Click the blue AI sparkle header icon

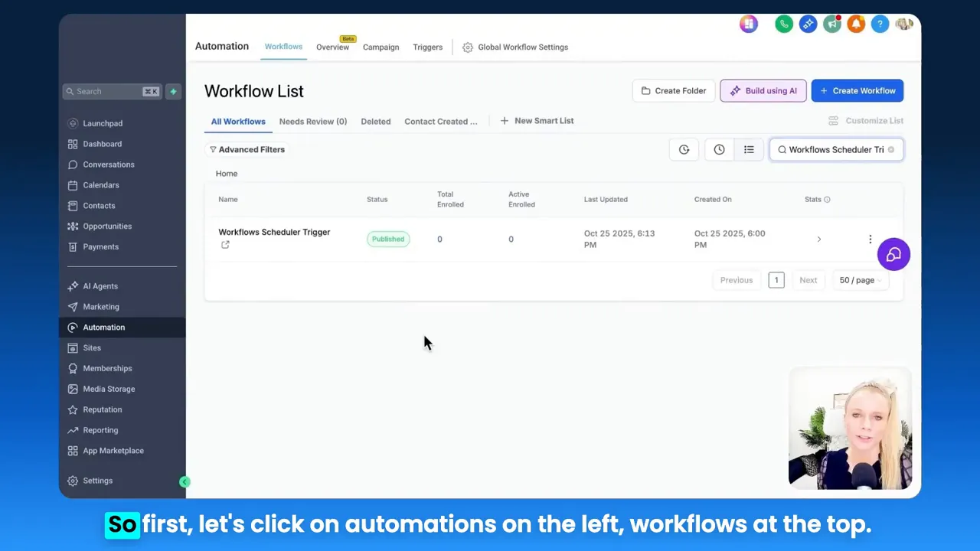808,24
